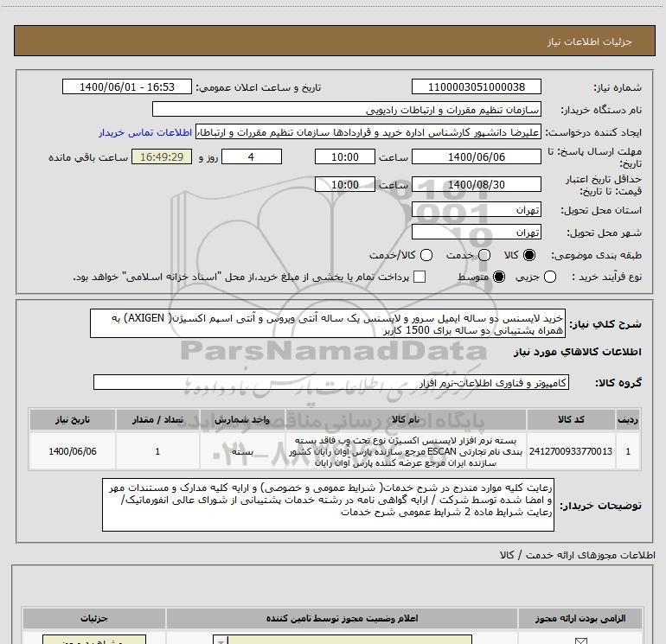Click the unit cell بسته
Image resolution: width=666 pixels, height=644 pixels.
pos(242,452)
